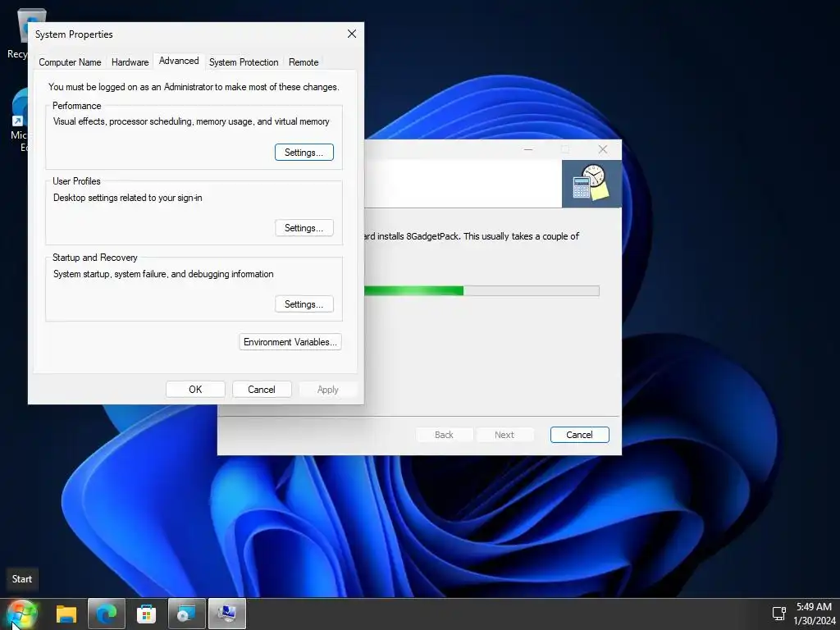Open the System Protection tab

tap(244, 62)
